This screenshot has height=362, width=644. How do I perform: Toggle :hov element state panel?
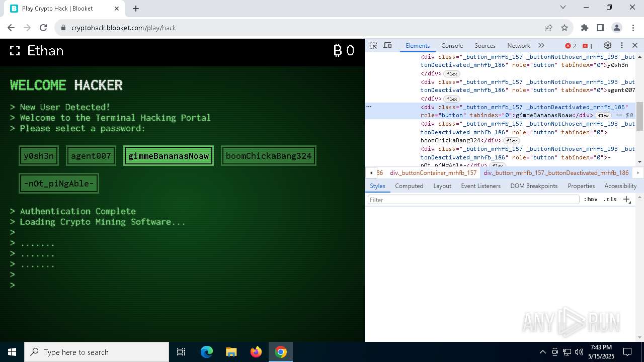tap(591, 200)
